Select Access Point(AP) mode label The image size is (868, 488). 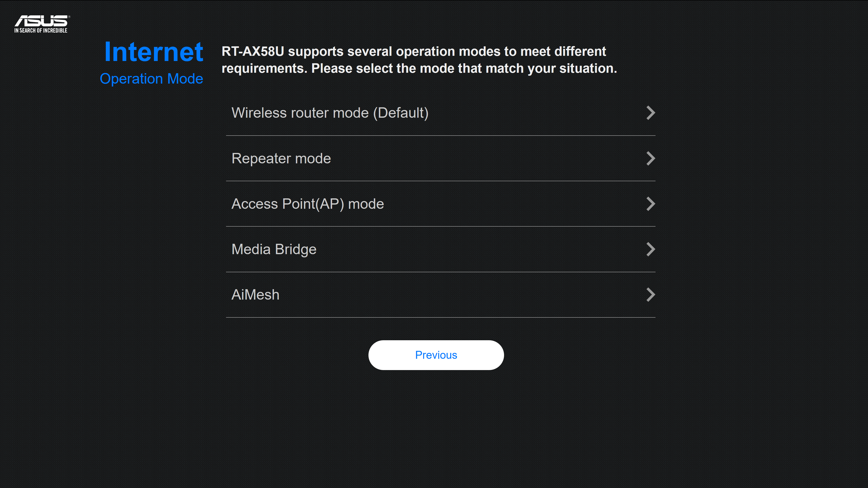click(308, 204)
